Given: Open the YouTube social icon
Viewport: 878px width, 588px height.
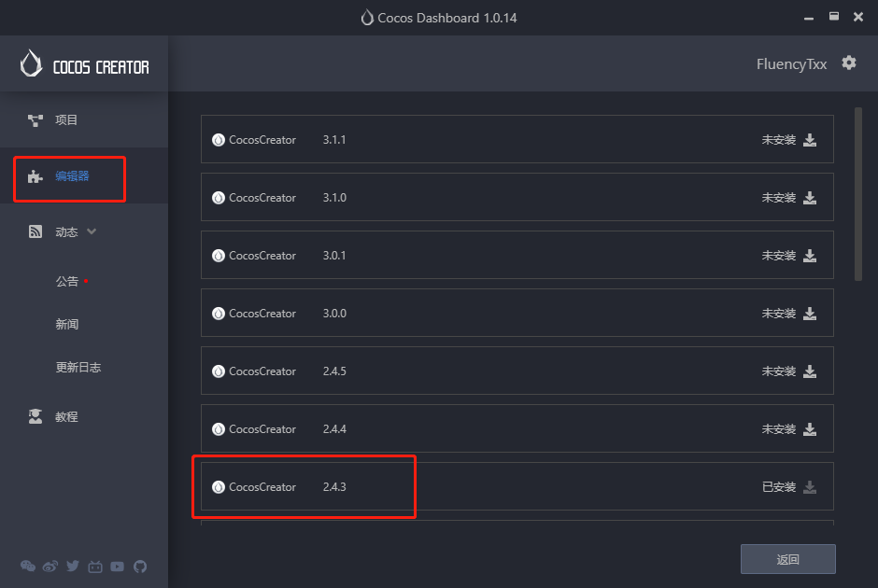Looking at the screenshot, I should pos(117,567).
